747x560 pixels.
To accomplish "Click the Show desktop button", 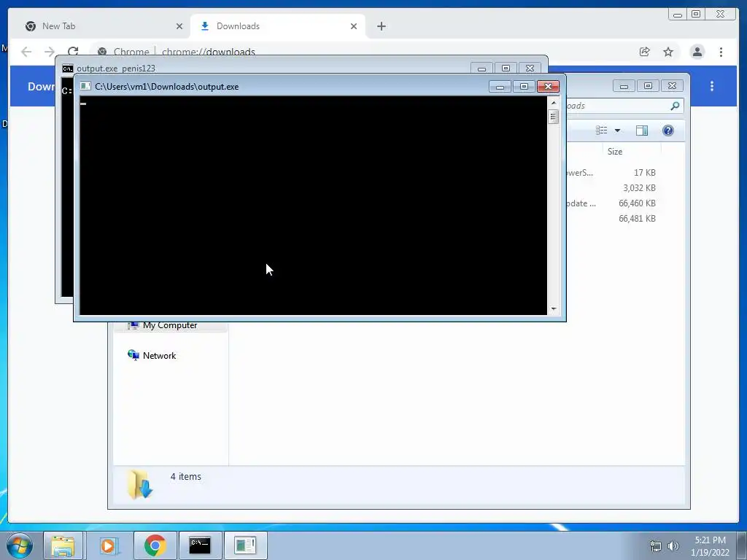I will [x=742, y=545].
